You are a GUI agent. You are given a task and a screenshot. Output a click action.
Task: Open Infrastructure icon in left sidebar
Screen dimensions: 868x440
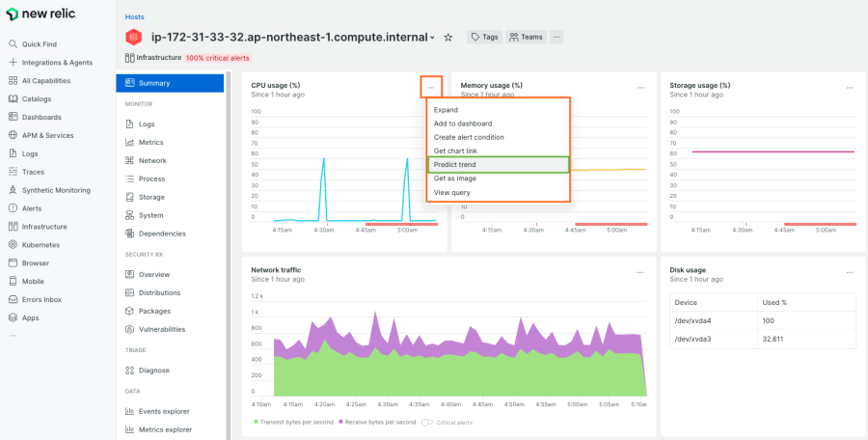13,227
